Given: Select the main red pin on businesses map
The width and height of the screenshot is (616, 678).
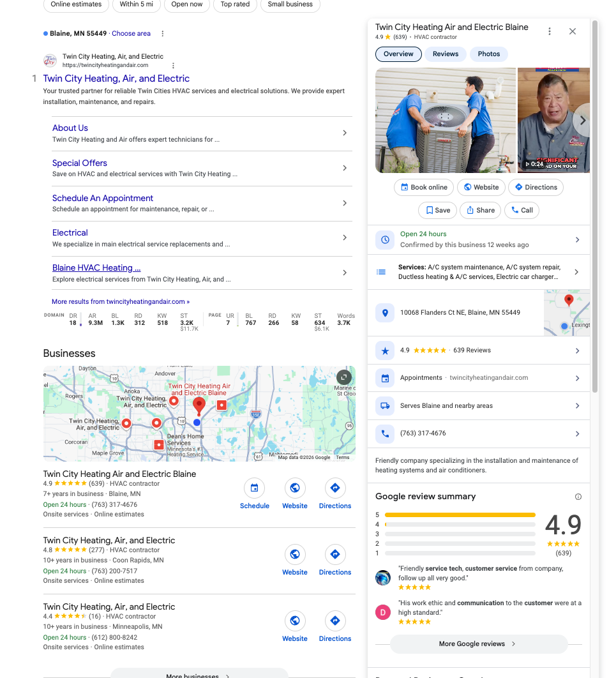Looking at the screenshot, I should coord(199,405).
